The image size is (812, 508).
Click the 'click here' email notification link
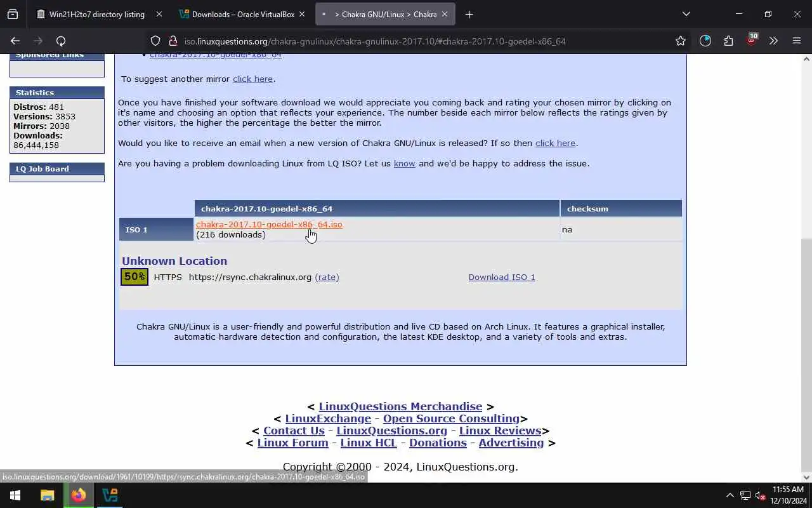coord(555,143)
